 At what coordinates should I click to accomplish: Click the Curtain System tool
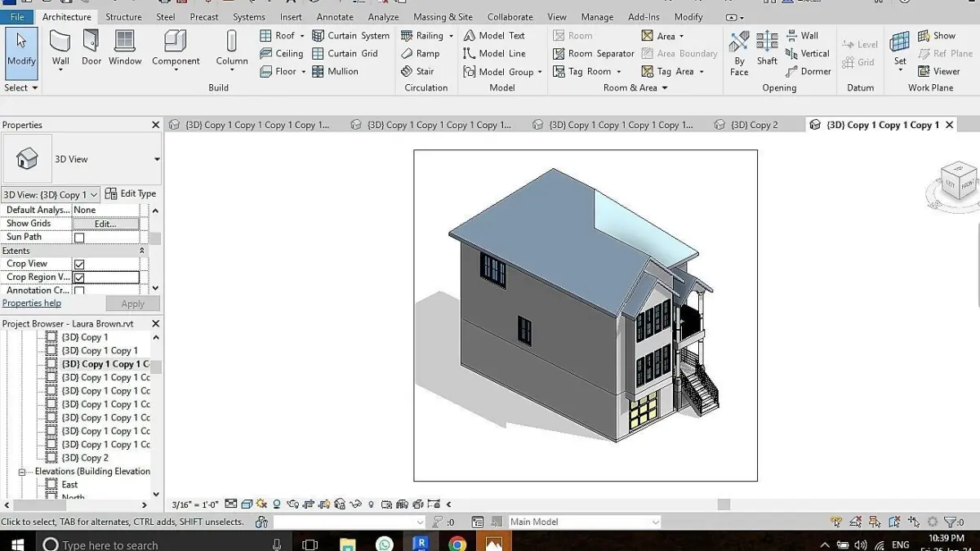[x=350, y=36]
